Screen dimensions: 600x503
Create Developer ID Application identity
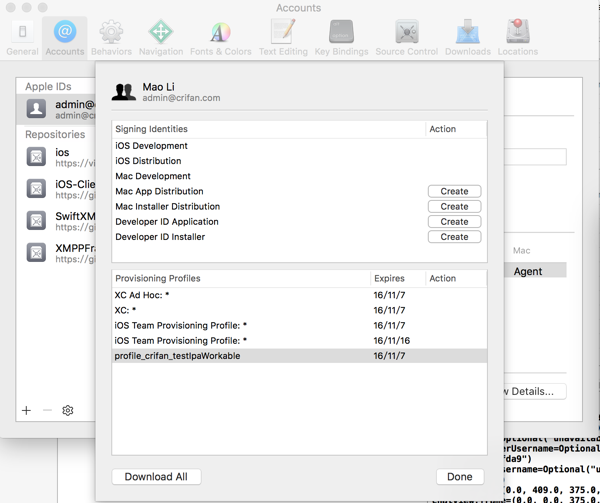[454, 222]
